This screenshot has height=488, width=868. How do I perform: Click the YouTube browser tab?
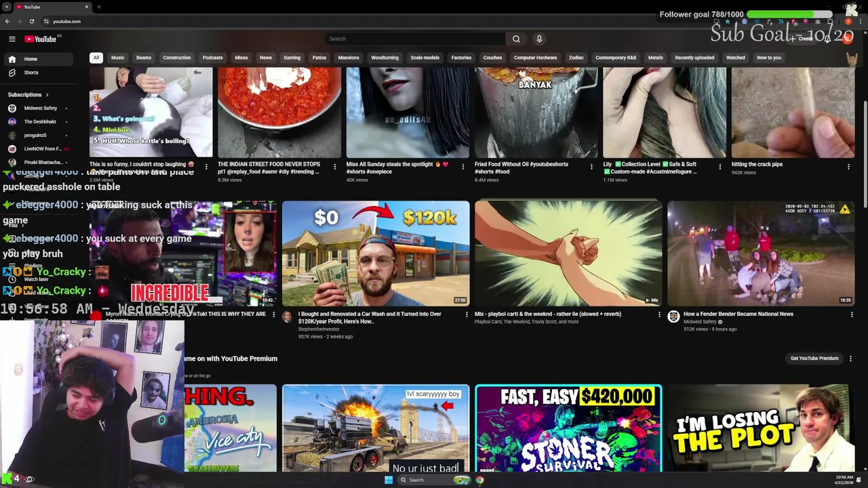pos(53,7)
